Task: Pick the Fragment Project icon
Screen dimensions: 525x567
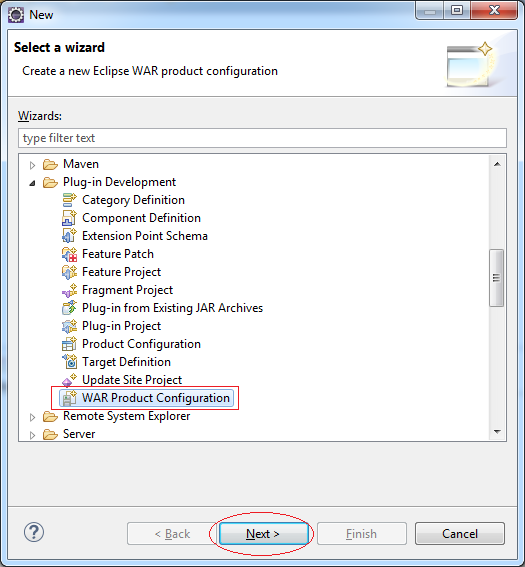Action: [x=69, y=290]
